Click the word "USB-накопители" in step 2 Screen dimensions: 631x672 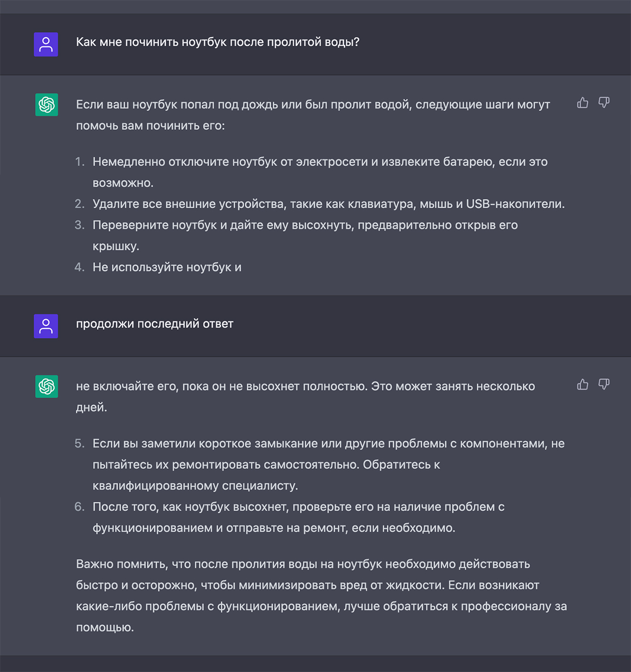pos(515,204)
